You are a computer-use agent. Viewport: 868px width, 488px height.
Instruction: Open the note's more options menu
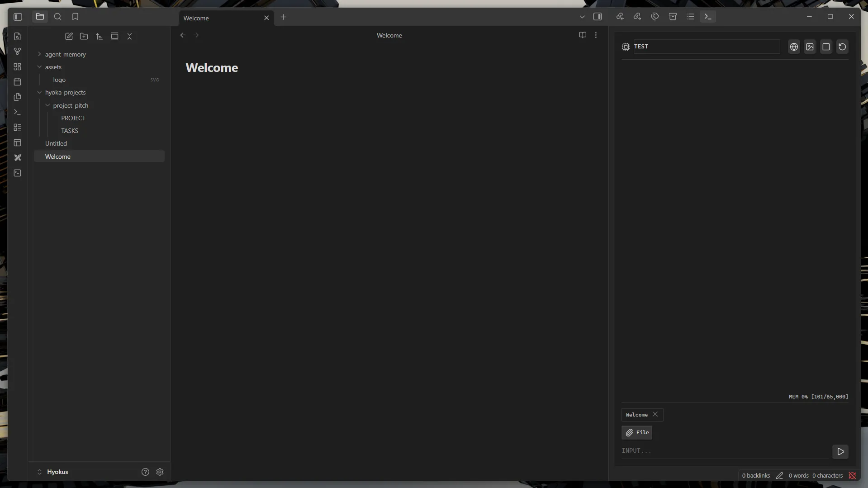tap(596, 35)
